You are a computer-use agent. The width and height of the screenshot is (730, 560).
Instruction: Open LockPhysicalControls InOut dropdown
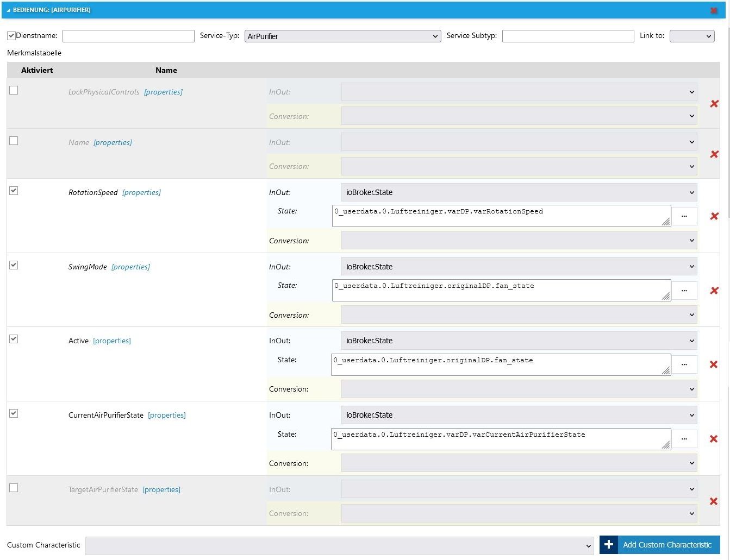tap(519, 92)
